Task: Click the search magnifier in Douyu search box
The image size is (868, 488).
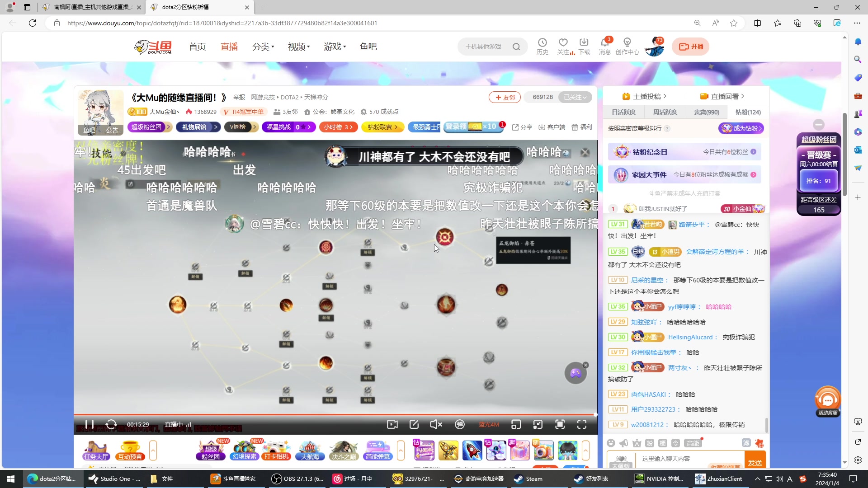Action: (x=516, y=47)
